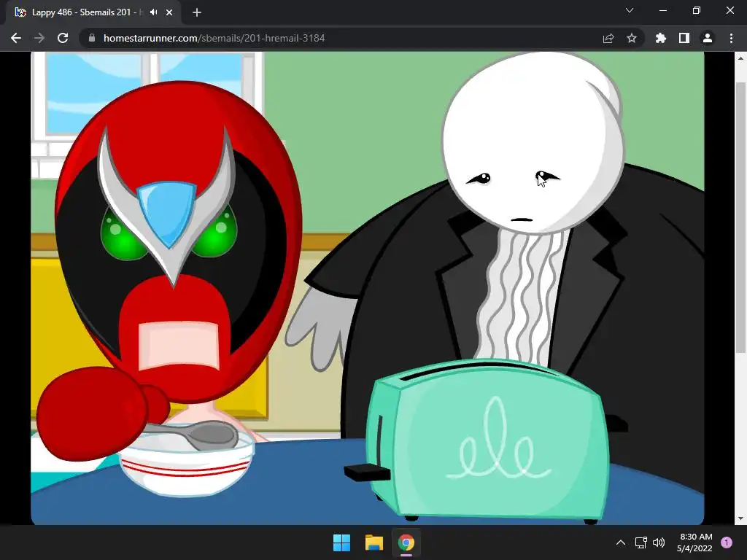Screen dimensions: 747x560
Task: Reload the homestarrunner page
Action: point(63,38)
